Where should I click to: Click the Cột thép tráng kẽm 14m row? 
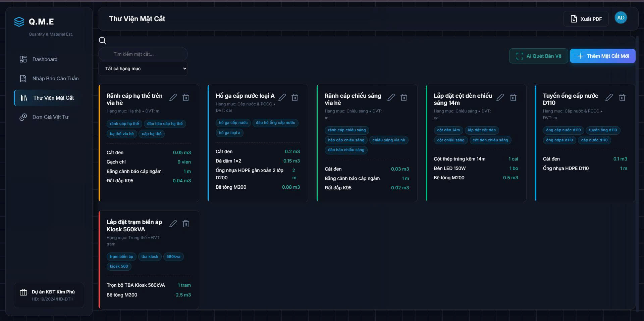pyautogui.click(x=476, y=159)
